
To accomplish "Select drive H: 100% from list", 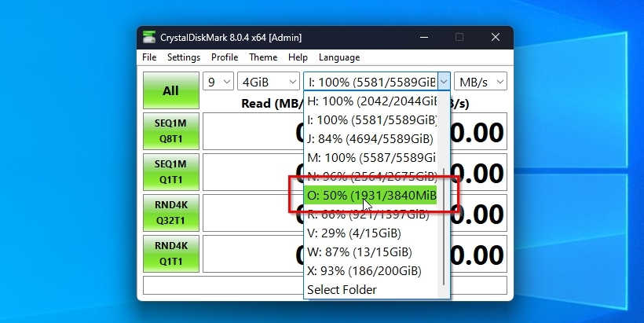I will click(x=371, y=101).
